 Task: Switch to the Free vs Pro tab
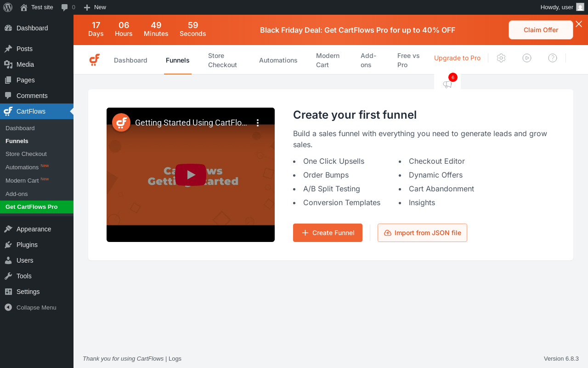(408, 60)
